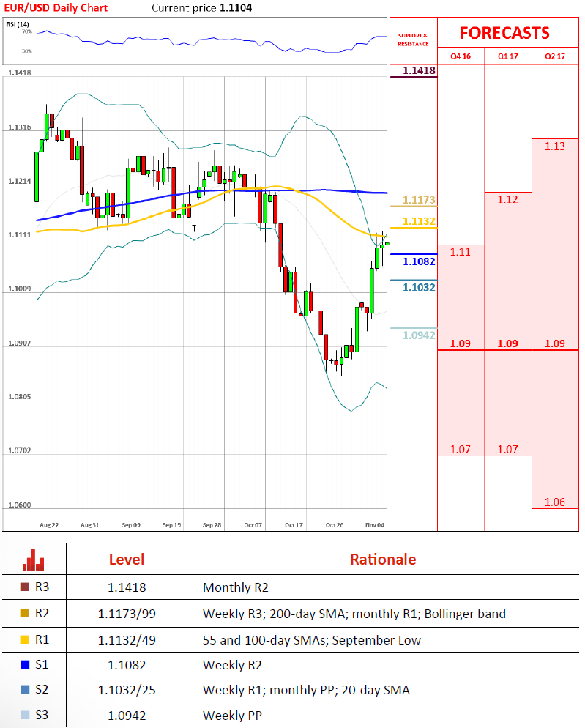585x728 pixels.
Task: Click the 1.0600 price axis label
Action: click(x=20, y=505)
